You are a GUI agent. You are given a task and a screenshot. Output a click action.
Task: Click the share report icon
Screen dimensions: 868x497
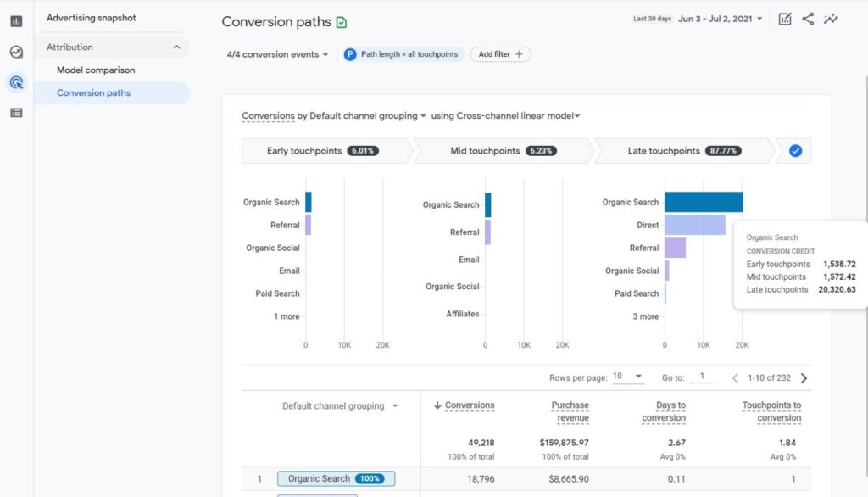tap(808, 19)
